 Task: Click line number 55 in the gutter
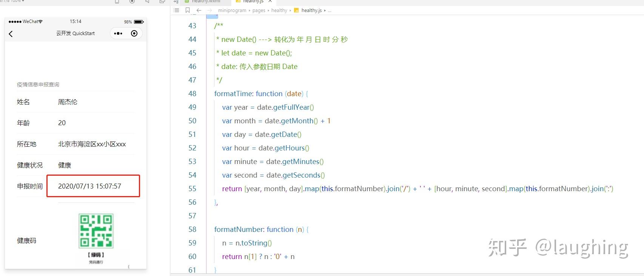(192, 189)
